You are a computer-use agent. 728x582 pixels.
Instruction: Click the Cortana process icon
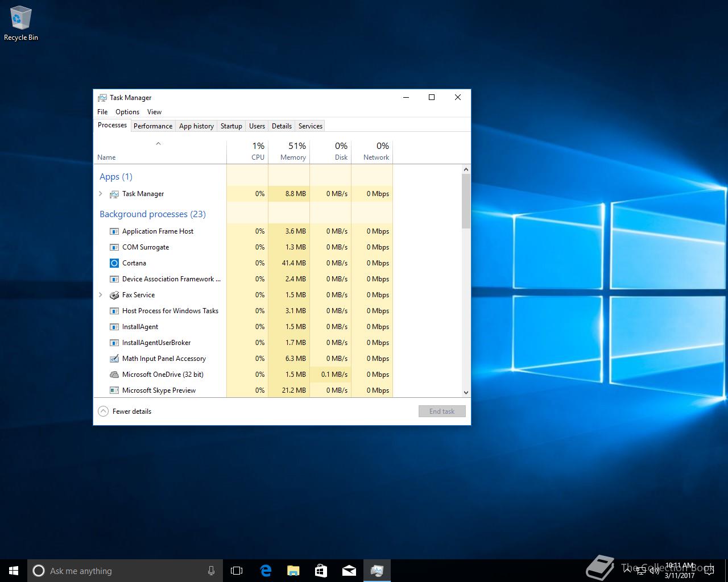tap(114, 263)
